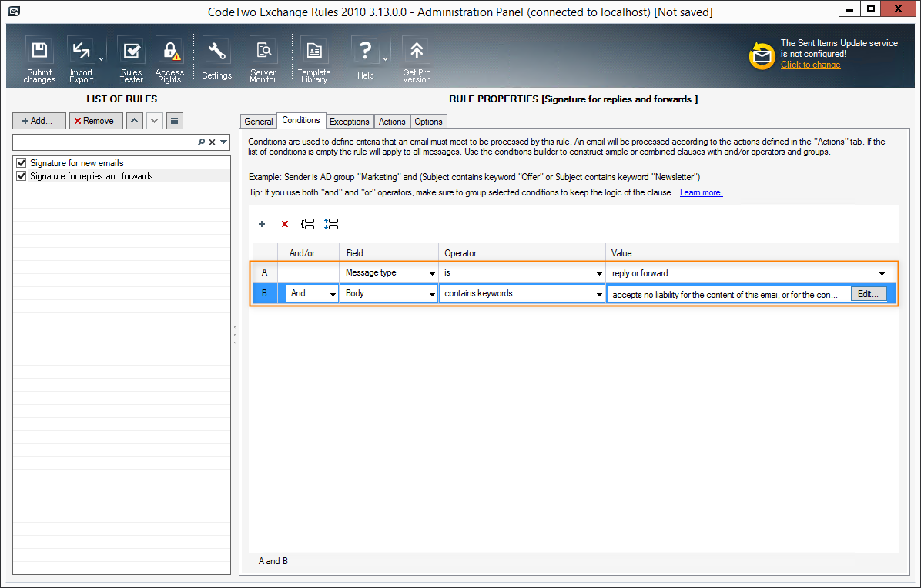The width and height of the screenshot is (921, 588).
Task: Expand the reply or forward value dropdown
Action: pyautogui.click(x=882, y=272)
